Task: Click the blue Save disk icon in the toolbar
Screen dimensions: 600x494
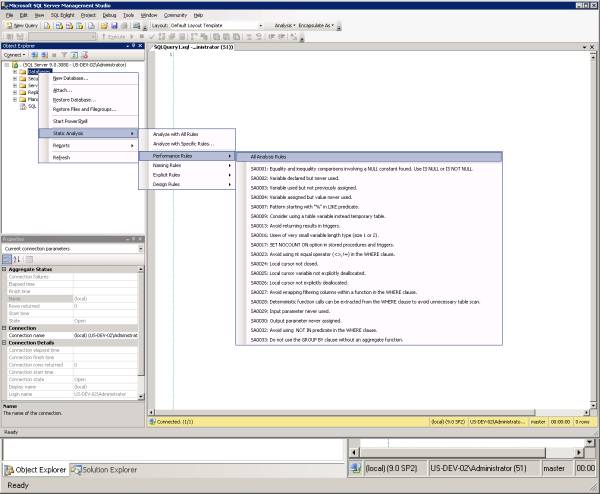Action: tap(114, 26)
